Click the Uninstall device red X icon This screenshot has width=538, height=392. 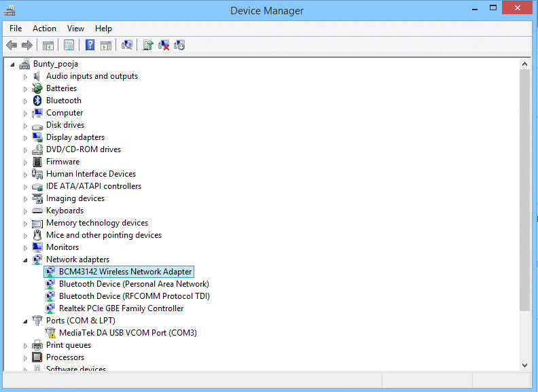pos(164,46)
